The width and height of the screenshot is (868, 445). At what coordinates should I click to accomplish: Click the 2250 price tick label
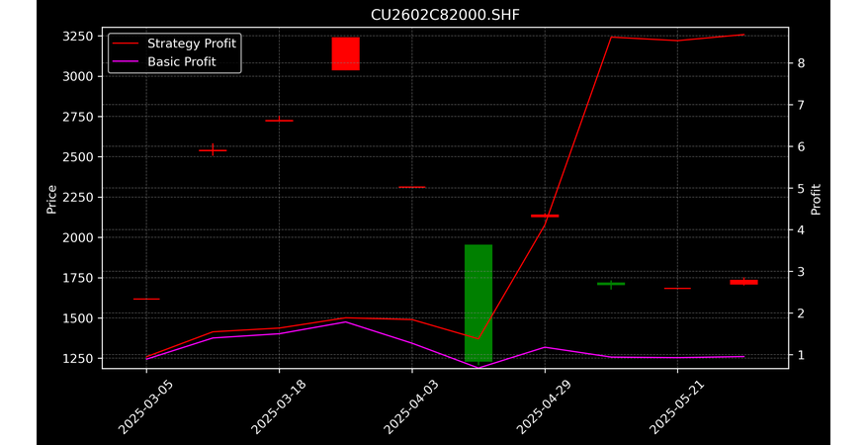click(x=78, y=198)
